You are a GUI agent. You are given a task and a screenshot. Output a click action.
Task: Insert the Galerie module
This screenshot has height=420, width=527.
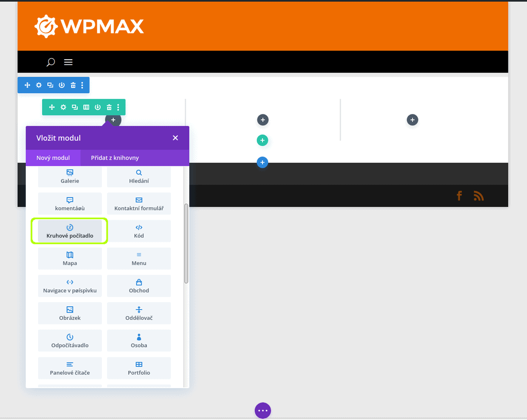tap(70, 177)
